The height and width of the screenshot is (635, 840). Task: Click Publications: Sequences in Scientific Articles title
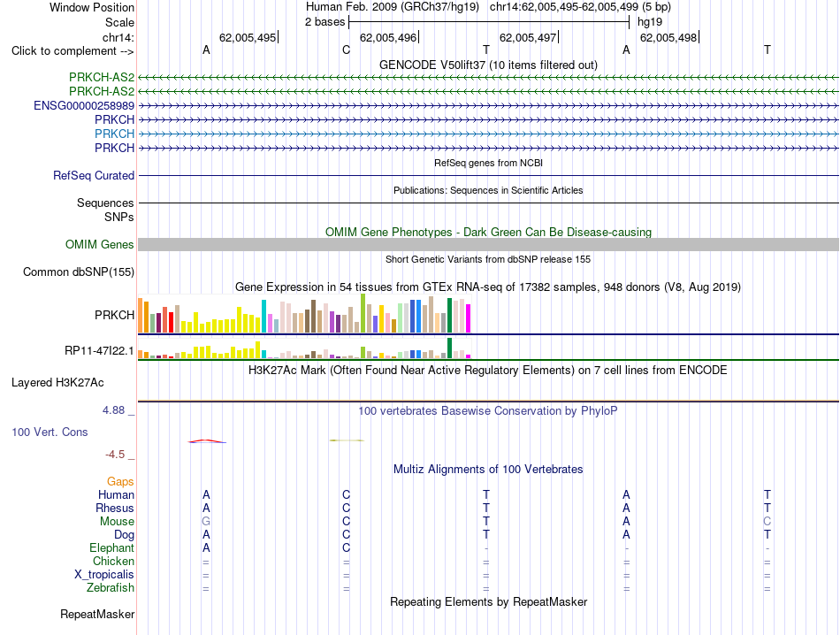[x=488, y=190]
